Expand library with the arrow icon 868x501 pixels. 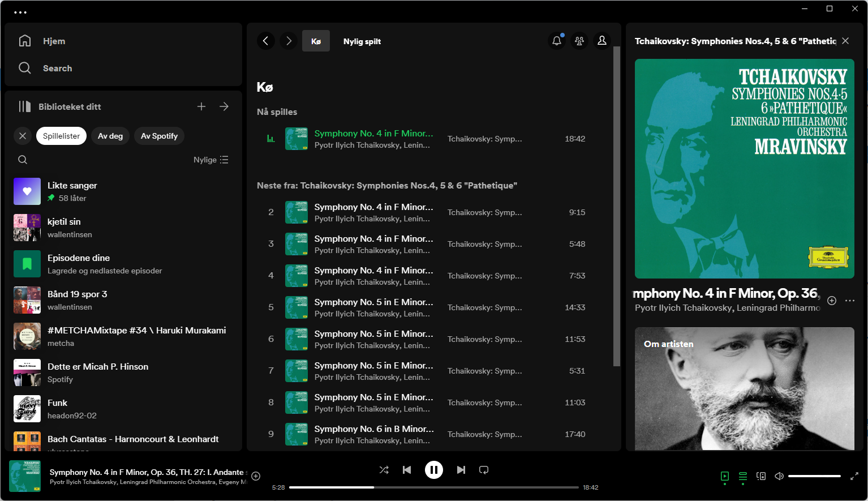coord(224,106)
